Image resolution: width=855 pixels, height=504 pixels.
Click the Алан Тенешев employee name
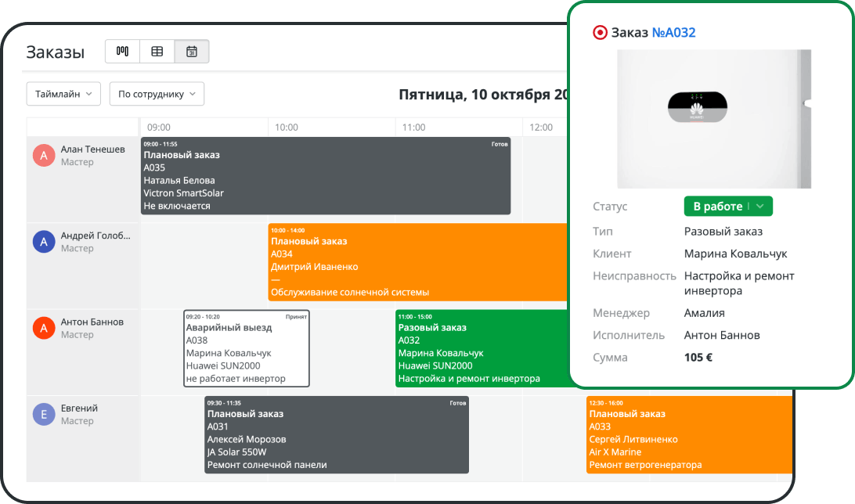[x=92, y=149]
